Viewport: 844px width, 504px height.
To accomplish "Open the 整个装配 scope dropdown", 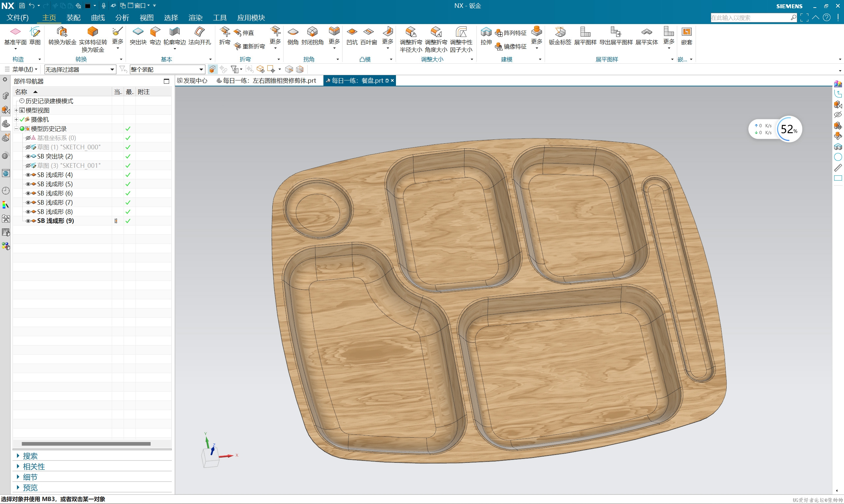I will [x=167, y=70].
